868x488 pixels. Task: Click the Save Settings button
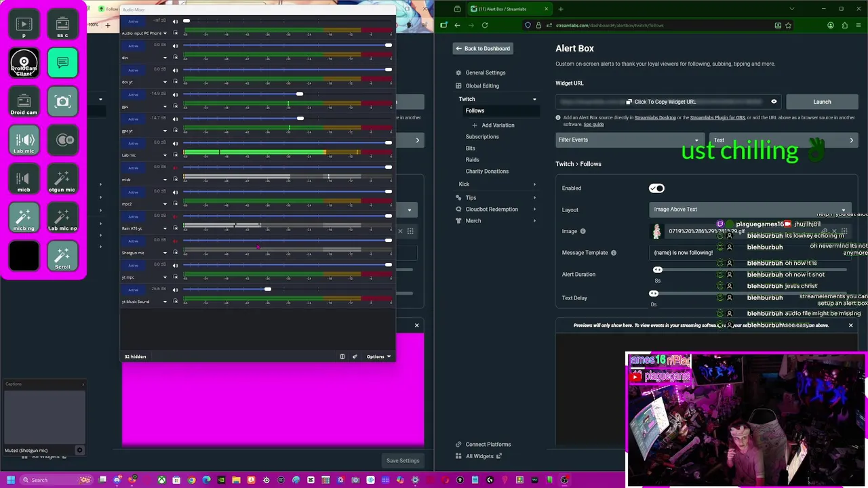point(403,461)
